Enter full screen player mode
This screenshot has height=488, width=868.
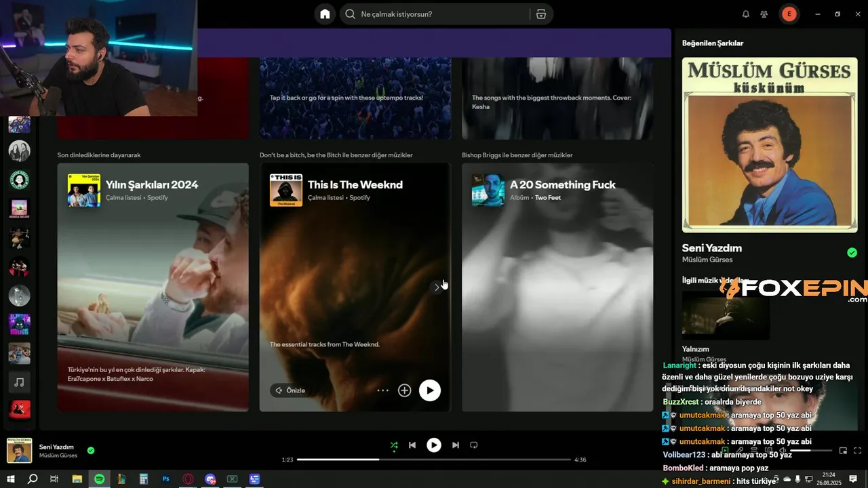point(857,450)
